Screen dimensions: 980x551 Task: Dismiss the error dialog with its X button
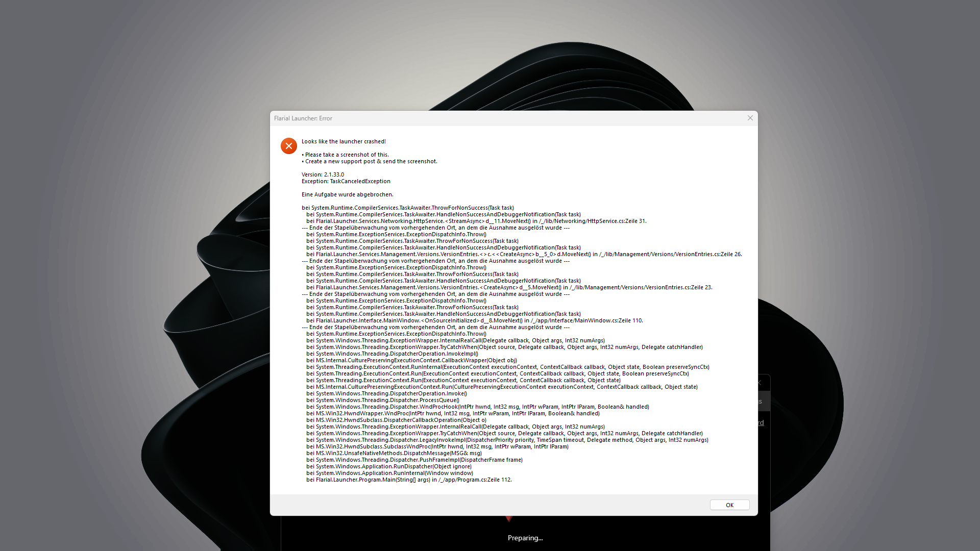point(750,118)
